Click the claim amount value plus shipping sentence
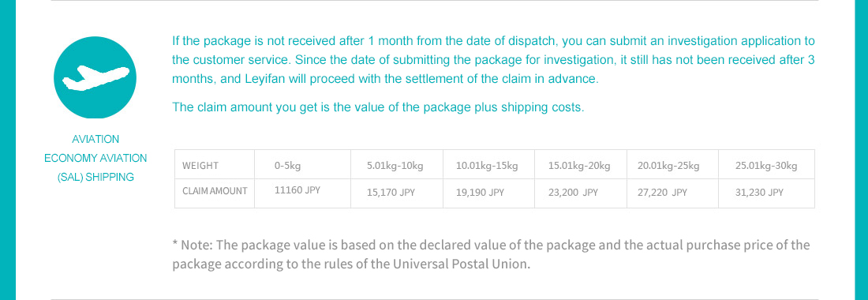The width and height of the screenshot is (868, 300). click(378, 107)
